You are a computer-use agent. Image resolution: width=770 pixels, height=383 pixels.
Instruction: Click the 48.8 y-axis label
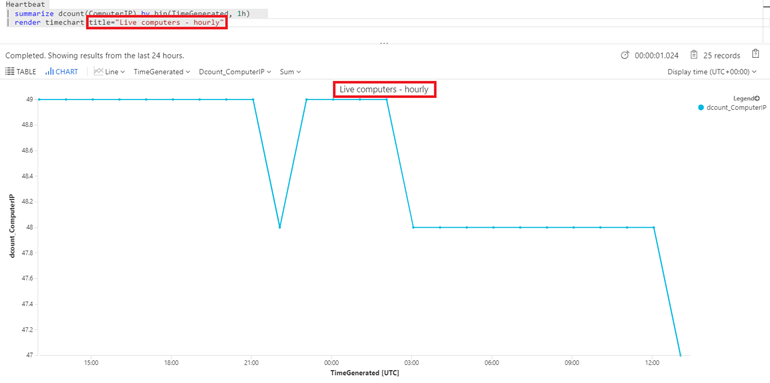[28, 125]
